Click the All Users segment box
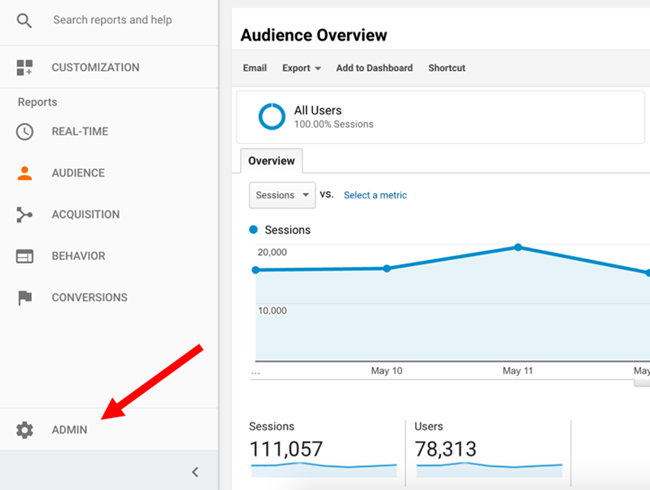The height and width of the screenshot is (490, 650). click(440, 117)
